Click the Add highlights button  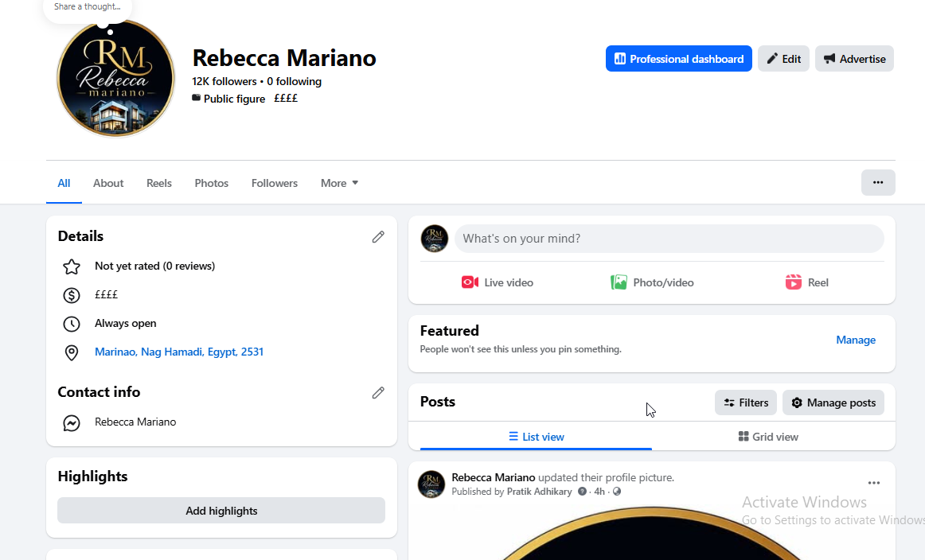(221, 511)
